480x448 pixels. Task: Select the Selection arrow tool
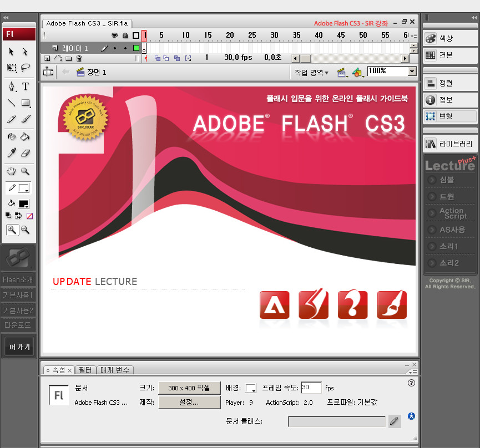click(11, 52)
